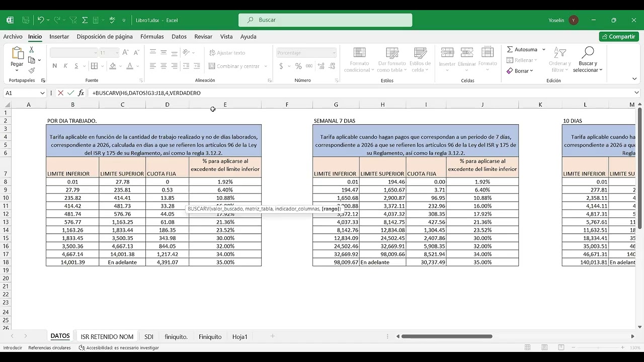Toggle middle vertical alignment
The width and height of the screenshot is (644, 362).
[x=164, y=52]
